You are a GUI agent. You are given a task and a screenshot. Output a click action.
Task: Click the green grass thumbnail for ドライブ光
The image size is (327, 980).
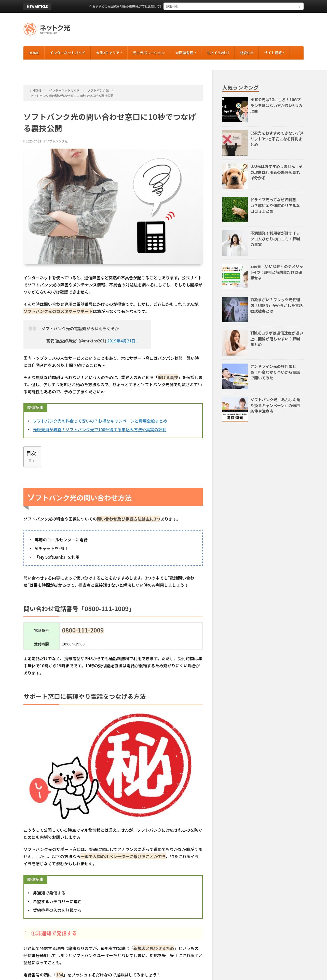pos(235,210)
